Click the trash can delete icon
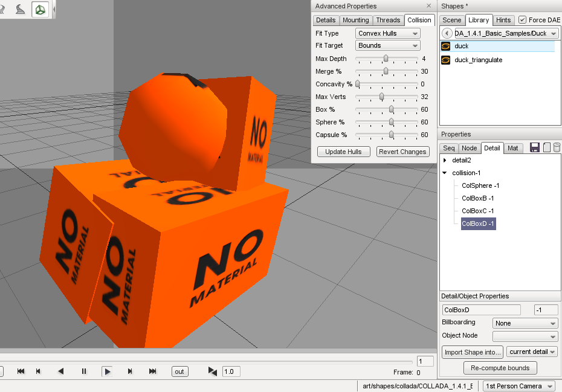The width and height of the screenshot is (562, 392). (557, 148)
